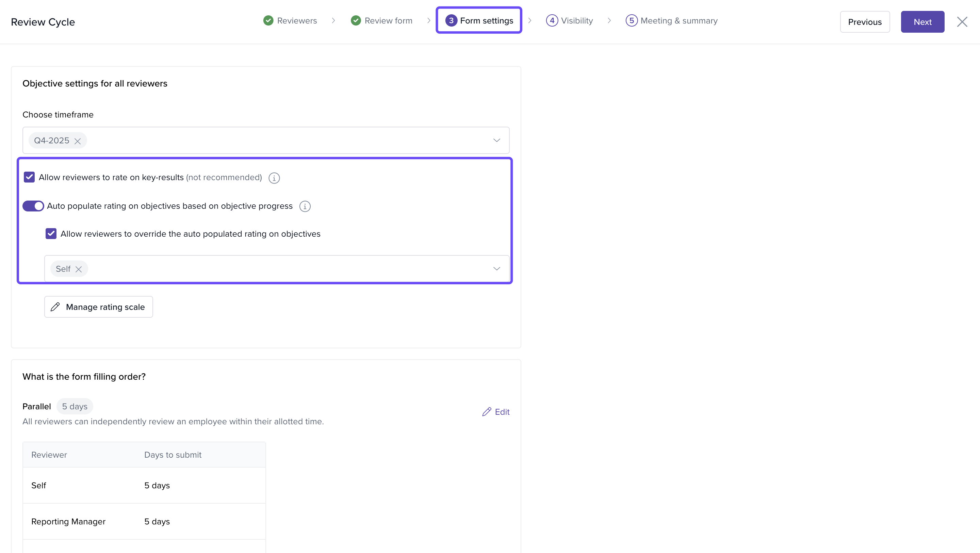Uncheck allow reviewers to rate on key-results

(x=29, y=177)
